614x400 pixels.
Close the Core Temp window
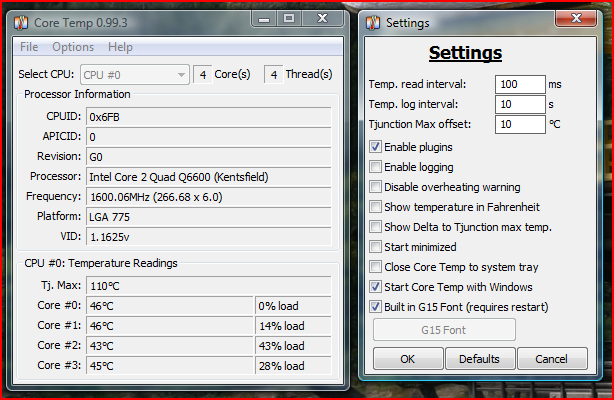(322, 18)
